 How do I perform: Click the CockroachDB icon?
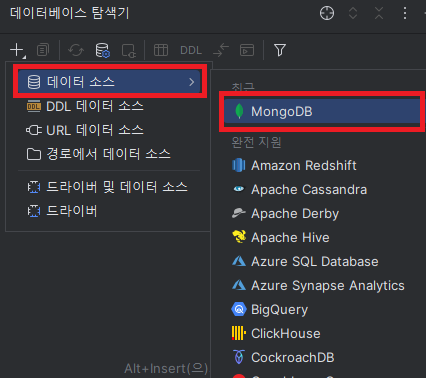coord(239,357)
